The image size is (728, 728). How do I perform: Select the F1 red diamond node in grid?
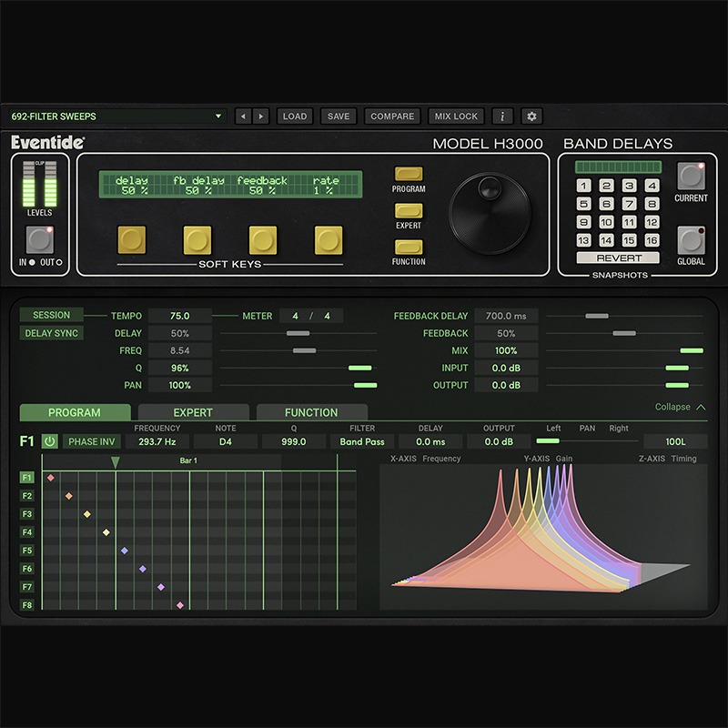[51, 477]
